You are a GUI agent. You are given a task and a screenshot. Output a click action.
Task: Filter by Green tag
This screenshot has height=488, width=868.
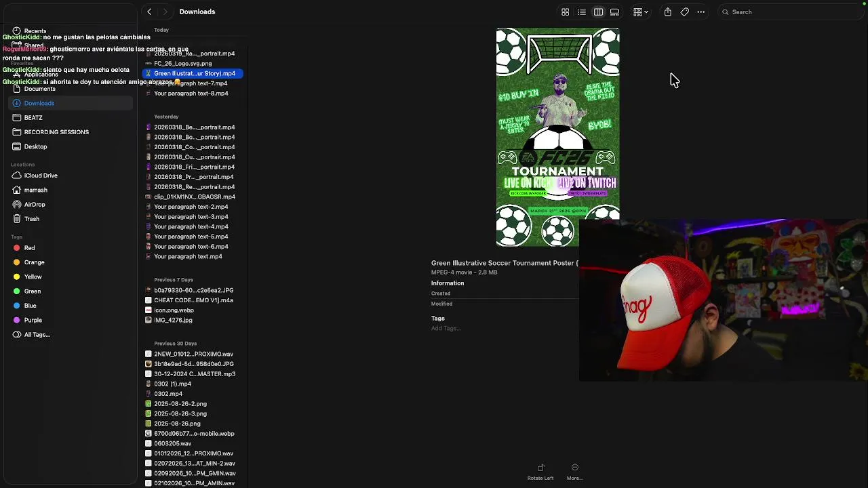pos(32,291)
